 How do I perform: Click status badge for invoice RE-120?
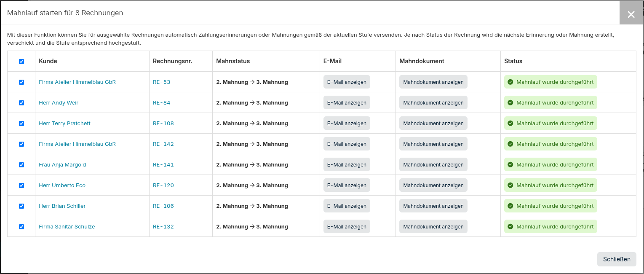point(550,185)
